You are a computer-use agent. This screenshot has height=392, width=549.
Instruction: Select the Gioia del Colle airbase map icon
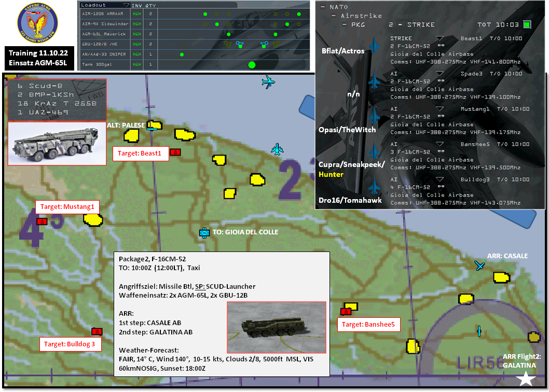click(204, 232)
